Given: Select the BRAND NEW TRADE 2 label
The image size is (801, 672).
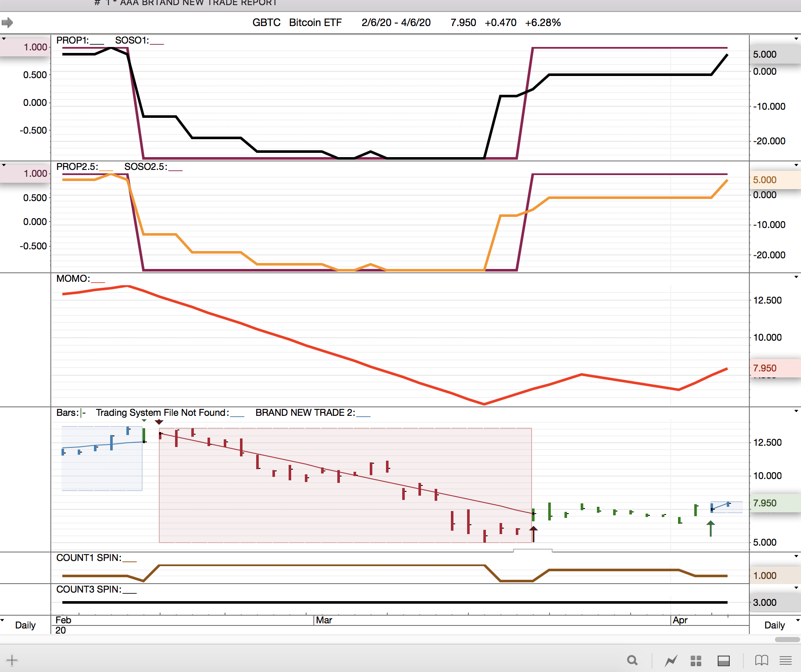Looking at the screenshot, I should pos(313,413).
